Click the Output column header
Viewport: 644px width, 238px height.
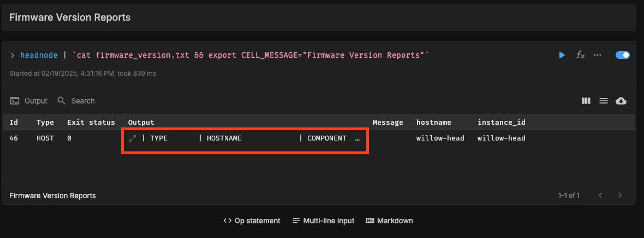point(141,122)
